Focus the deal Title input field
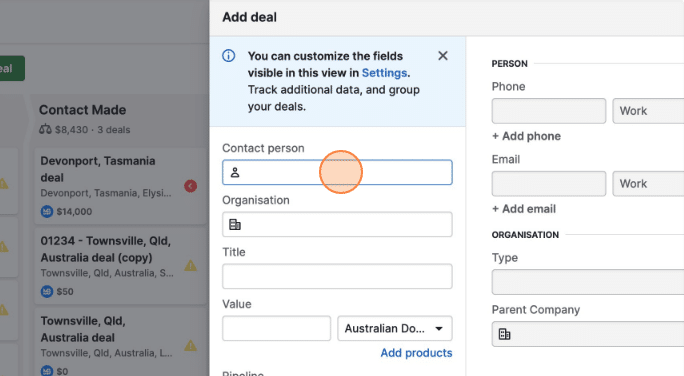Screen dimensions: 684x376 [x=337, y=276]
